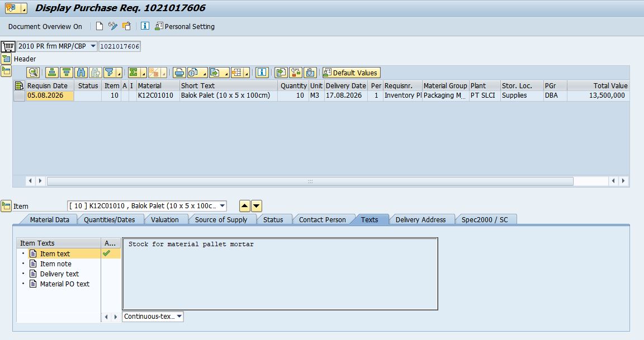Open the Find binoculars tool
Screen dimensions: 644x340
pyautogui.click(x=81, y=73)
